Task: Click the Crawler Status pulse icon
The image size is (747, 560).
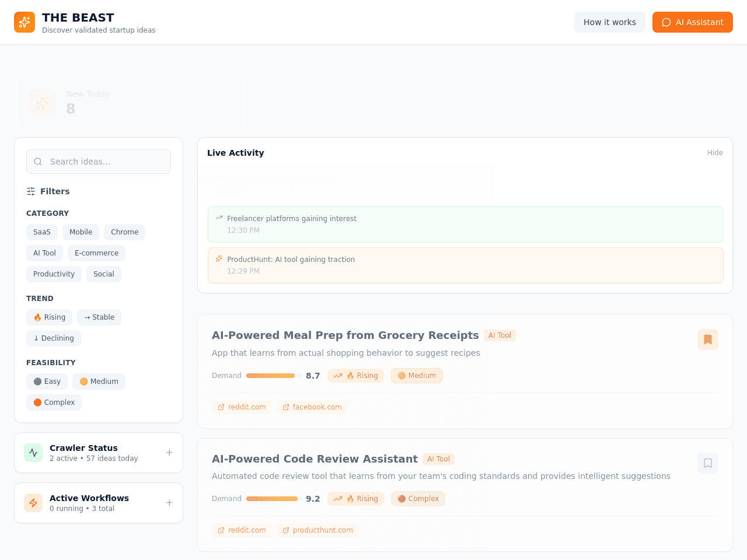Action: point(33,453)
